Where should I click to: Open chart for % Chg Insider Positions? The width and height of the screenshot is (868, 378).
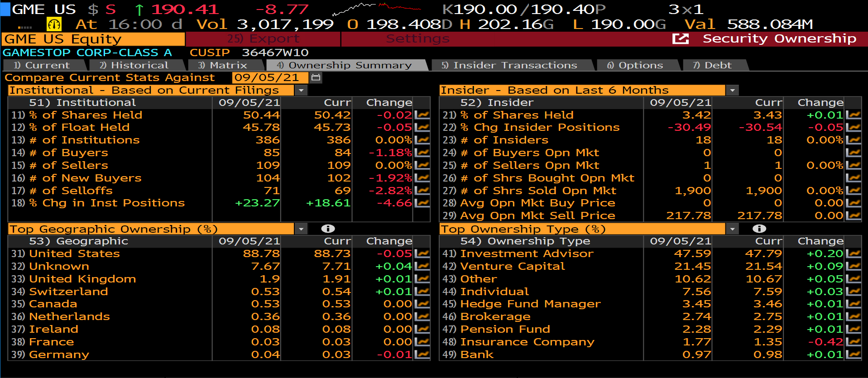coord(854,128)
